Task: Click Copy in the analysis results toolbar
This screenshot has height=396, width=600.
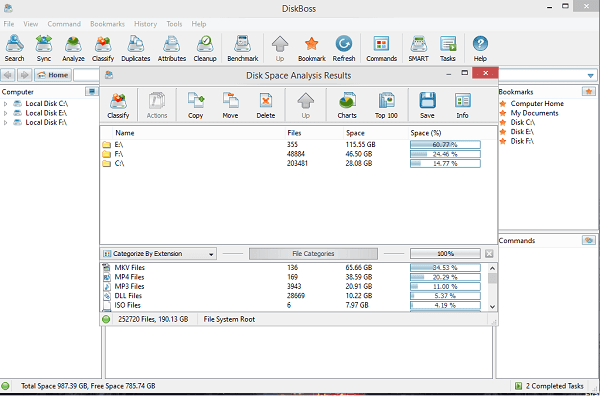Action: point(195,105)
